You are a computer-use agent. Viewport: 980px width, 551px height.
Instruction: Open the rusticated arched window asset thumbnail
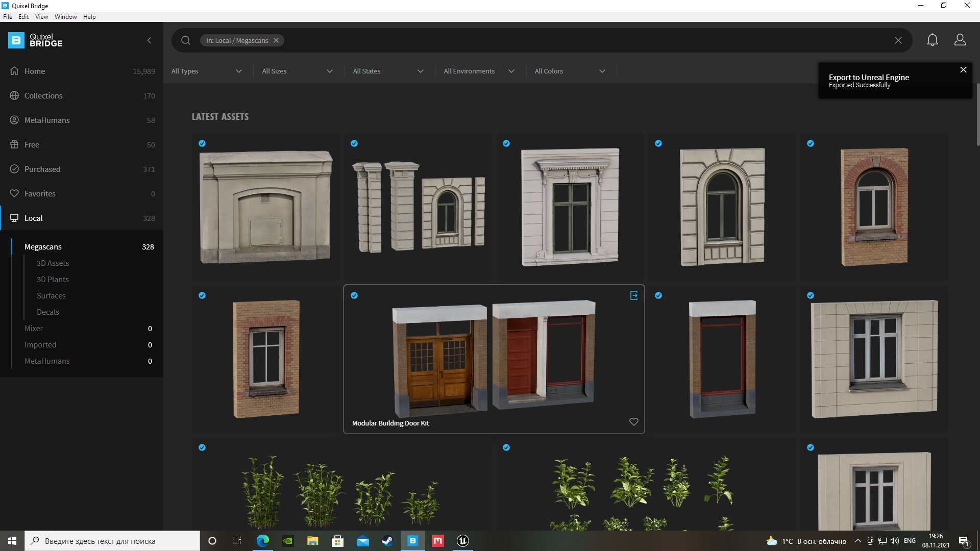722,207
